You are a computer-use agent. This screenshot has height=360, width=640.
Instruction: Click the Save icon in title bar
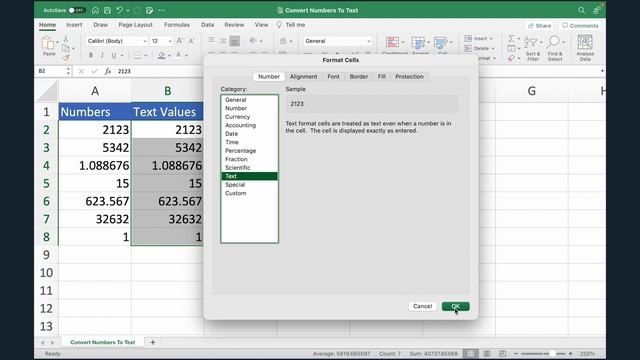[107, 10]
